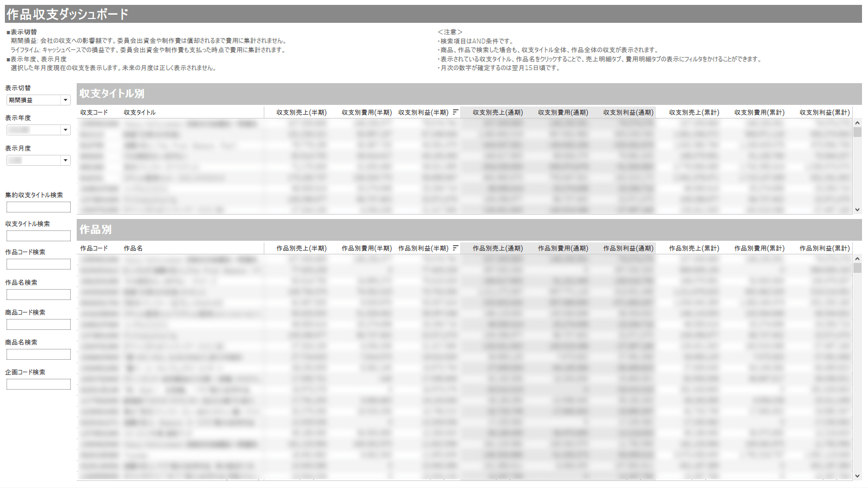Click the 作品別利益(半期) column header
868x488 pixels.
pos(423,248)
